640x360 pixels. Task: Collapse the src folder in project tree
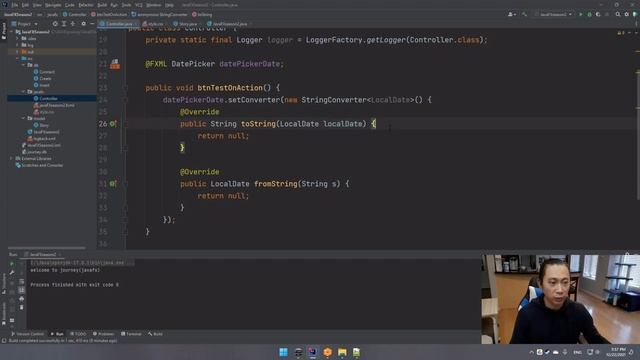tap(18, 58)
